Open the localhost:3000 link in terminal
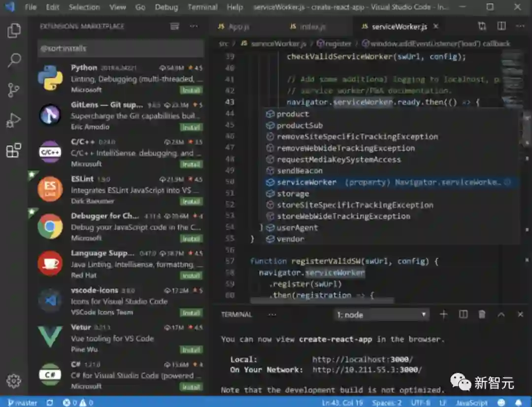 click(x=363, y=359)
